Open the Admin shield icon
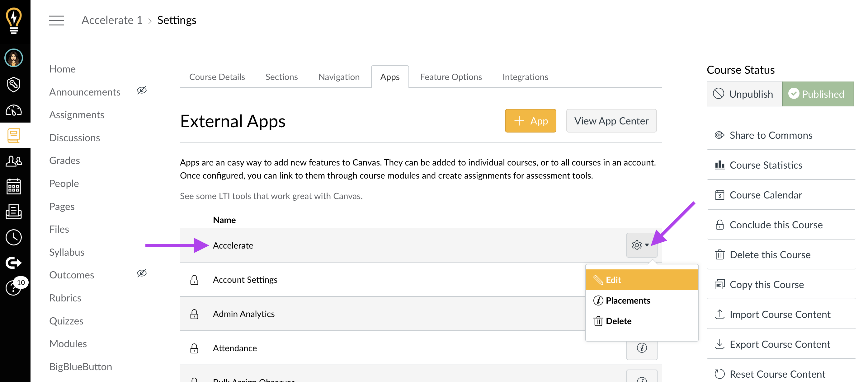 click(x=14, y=85)
